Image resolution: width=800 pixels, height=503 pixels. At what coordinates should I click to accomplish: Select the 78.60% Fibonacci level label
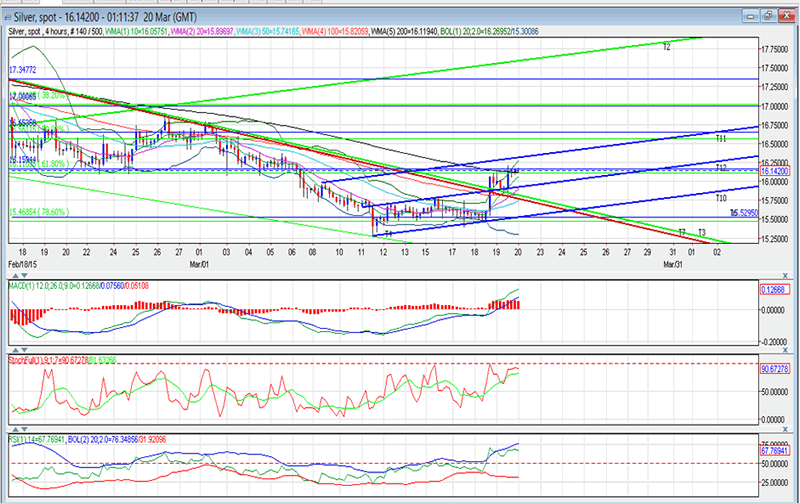pyautogui.click(x=40, y=212)
